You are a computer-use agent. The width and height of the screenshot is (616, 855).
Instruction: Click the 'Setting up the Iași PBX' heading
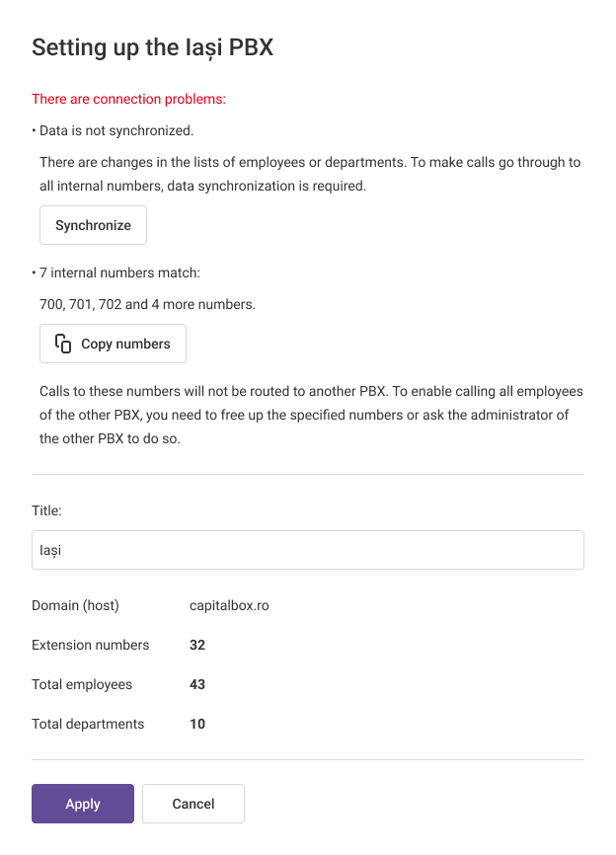(152, 47)
